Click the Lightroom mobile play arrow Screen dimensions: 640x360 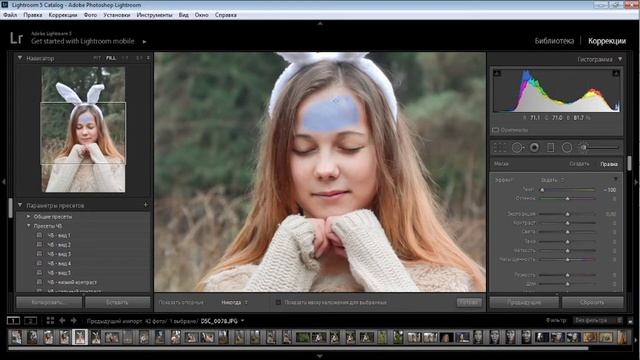pyautogui.click(x=144, y=42)
